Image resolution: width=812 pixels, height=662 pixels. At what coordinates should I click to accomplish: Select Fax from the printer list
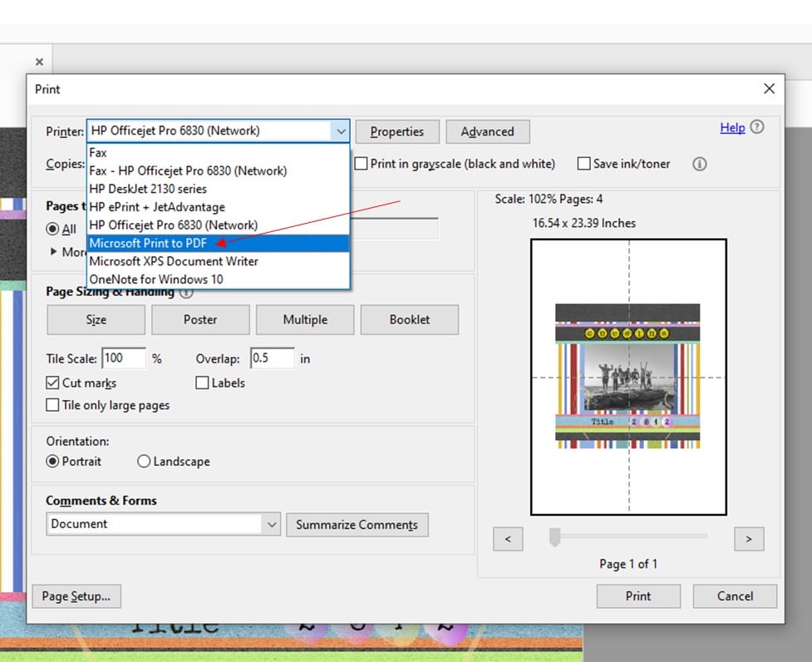click(x=218, y=153)
